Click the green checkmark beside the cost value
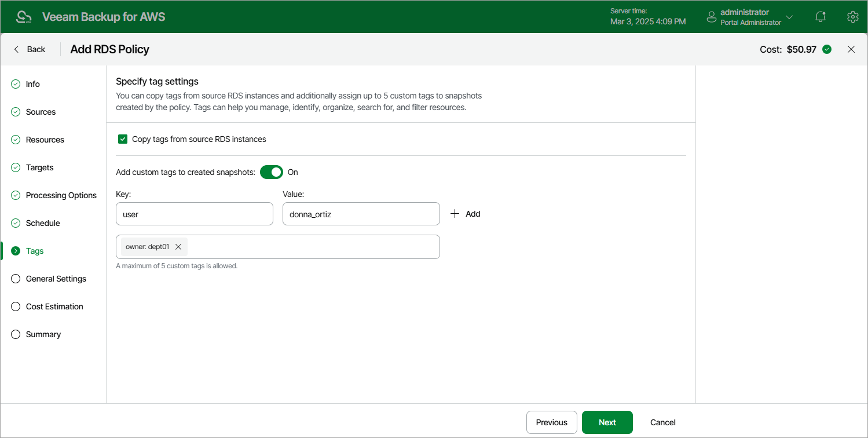Image resolution: width=868 pixels, height=438 pixels. point(827,49)
